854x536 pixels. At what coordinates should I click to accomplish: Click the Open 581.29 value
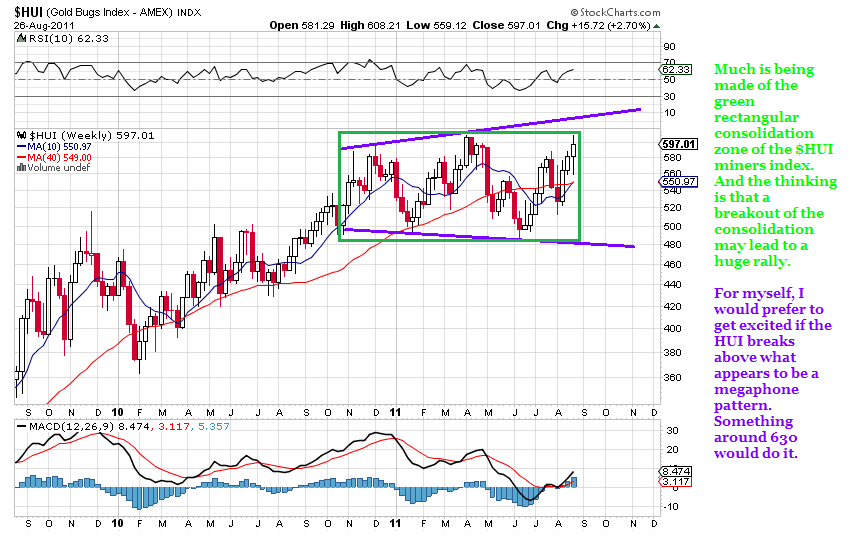[x=302, y=26]
